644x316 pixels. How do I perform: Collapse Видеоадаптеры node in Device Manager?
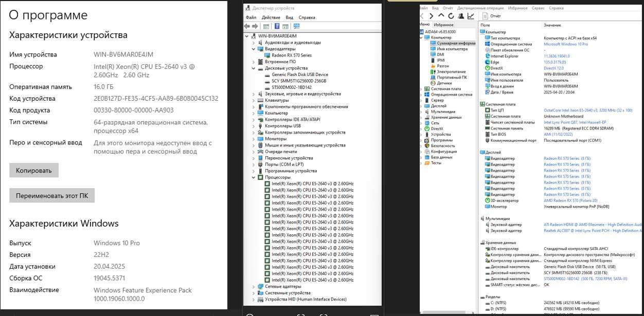(254, 49)
